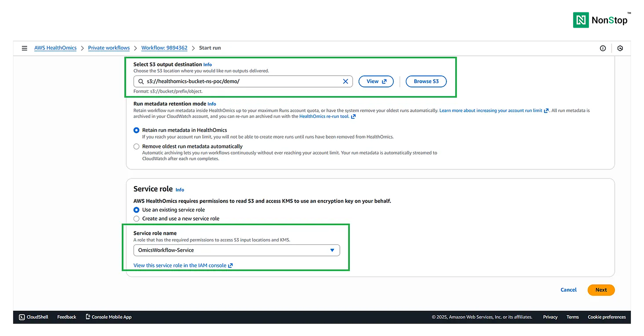Expand the Service role name dropdown
The height and width of the screenshot is (336, 644).
tap(237, 250)
